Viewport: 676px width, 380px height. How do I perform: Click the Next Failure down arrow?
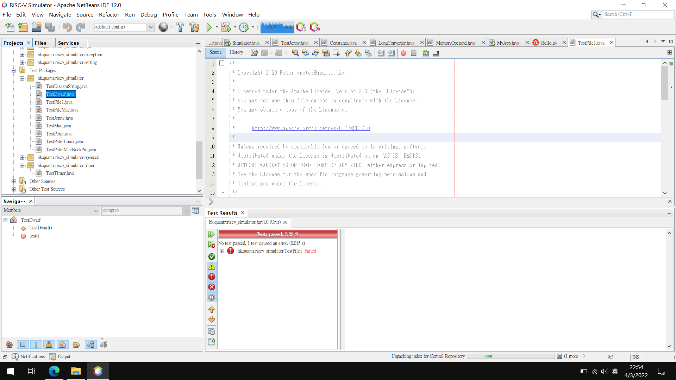tap(211, 320)
